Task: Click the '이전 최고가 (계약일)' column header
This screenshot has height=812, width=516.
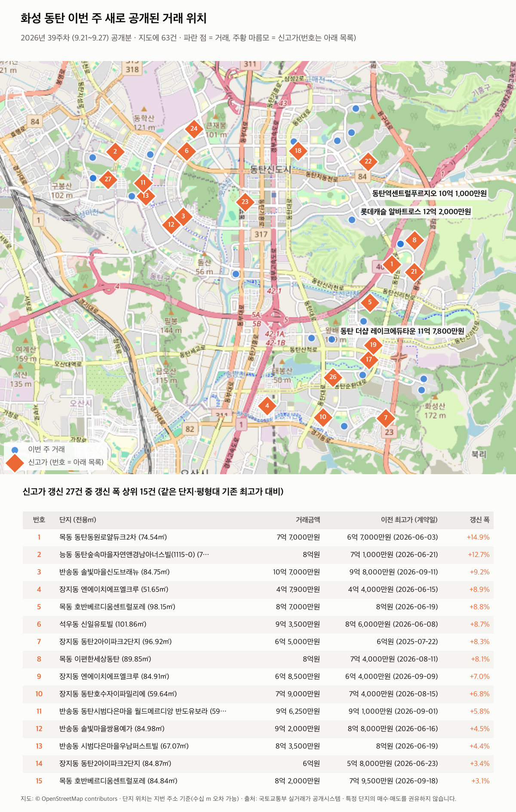Action: (409, 520)
